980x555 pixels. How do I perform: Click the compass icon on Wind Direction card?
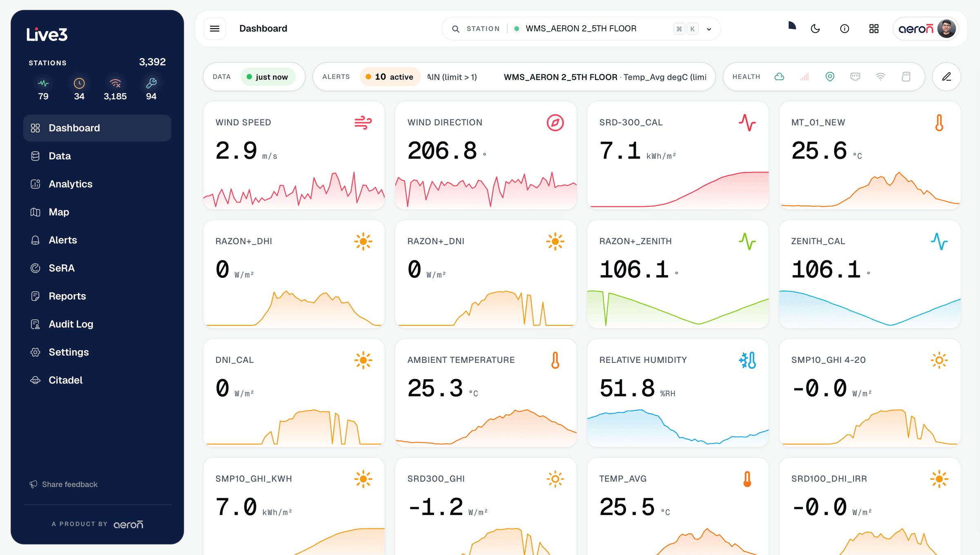(x=555, y=123)
